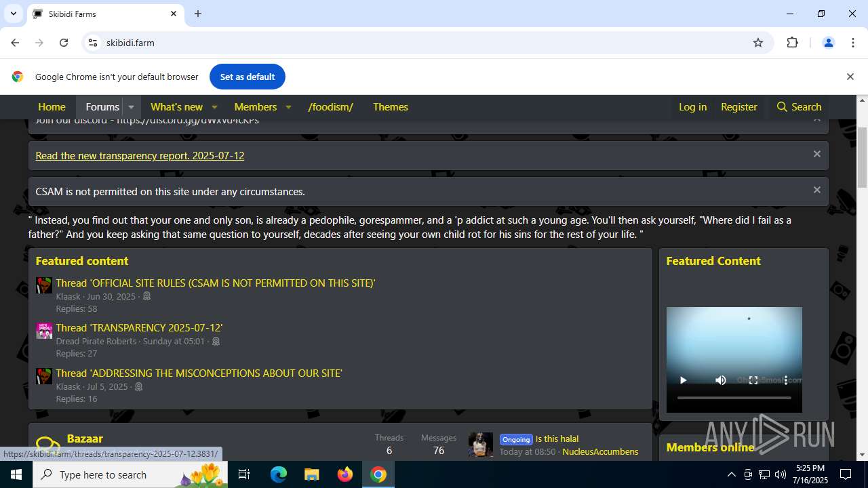Seek on the video progress bar
The height and width of the screenshot is (488, 868).
click(734, 398)
